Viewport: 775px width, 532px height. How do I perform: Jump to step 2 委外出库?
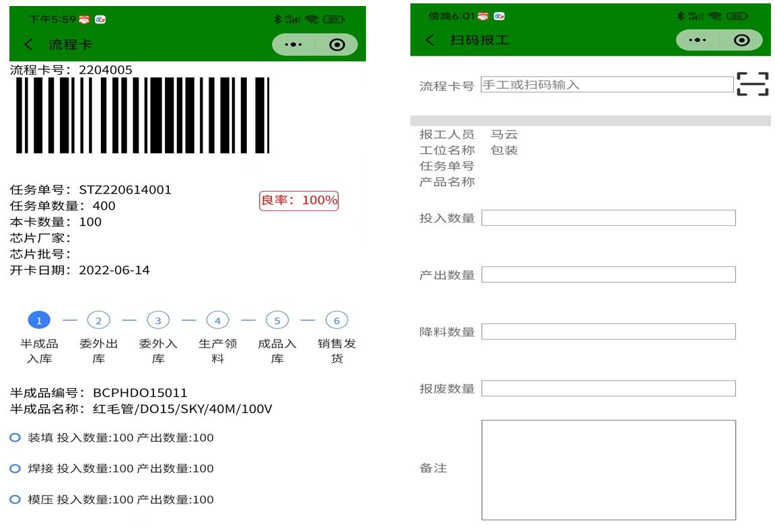98,321
